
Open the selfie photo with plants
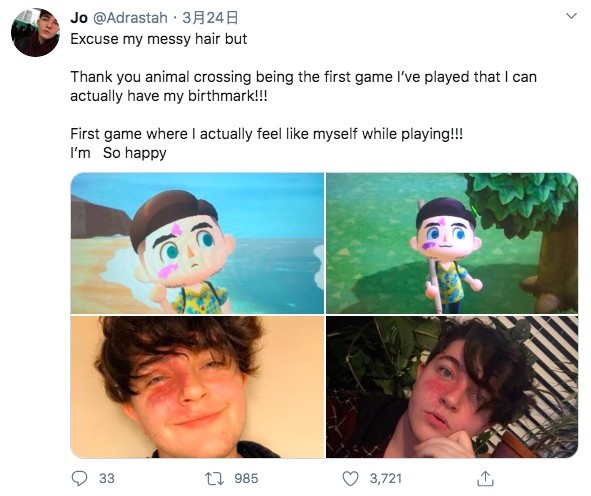(x=452, y=387)
